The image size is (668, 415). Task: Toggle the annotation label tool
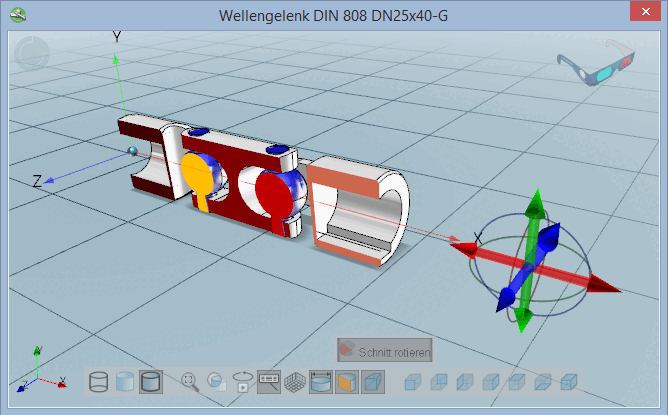tap(269, 382)
